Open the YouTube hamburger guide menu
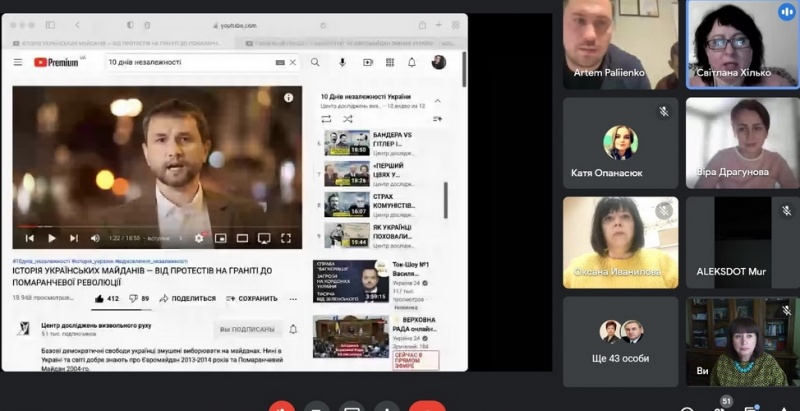800x411 pixels. [18, 62]
